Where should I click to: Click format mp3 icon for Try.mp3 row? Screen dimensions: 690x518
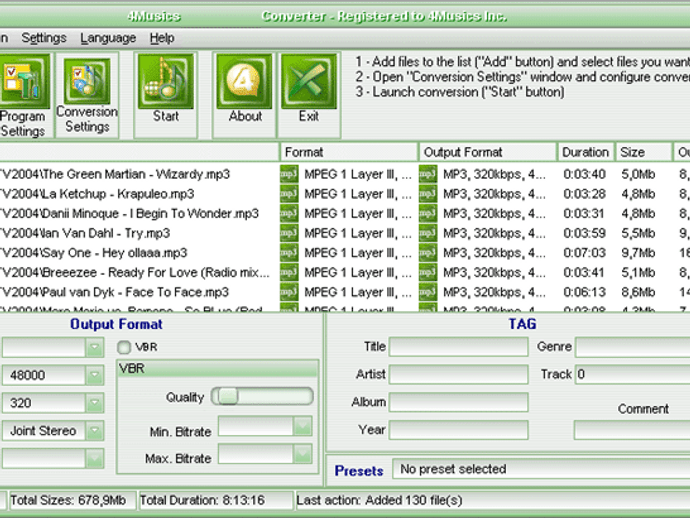click(x=289, y=233)
